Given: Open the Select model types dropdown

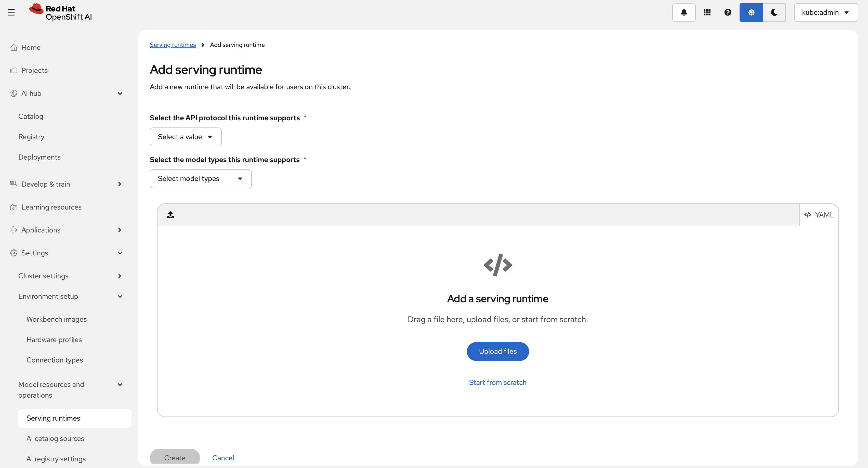Looking at the screenshot, I should tap(201, 179).
